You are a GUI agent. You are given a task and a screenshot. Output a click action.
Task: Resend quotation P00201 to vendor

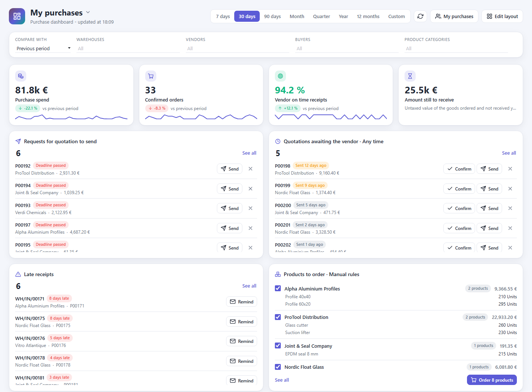(489, 228)
